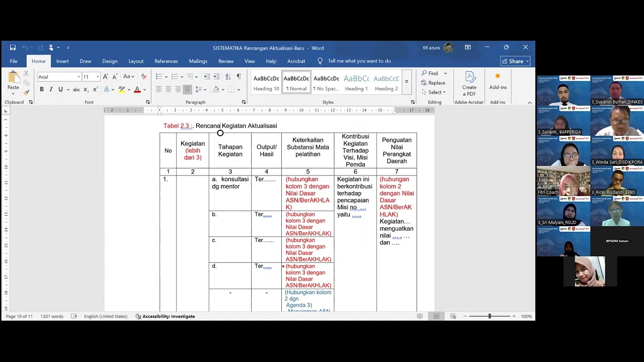Open the Add-ins button
This screenshot has height=362, width=644.
498,81
